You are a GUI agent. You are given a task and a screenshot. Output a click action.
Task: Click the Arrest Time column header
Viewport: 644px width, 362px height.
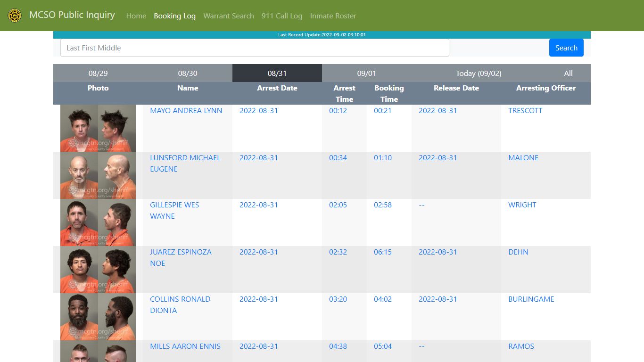pos(344,93)
